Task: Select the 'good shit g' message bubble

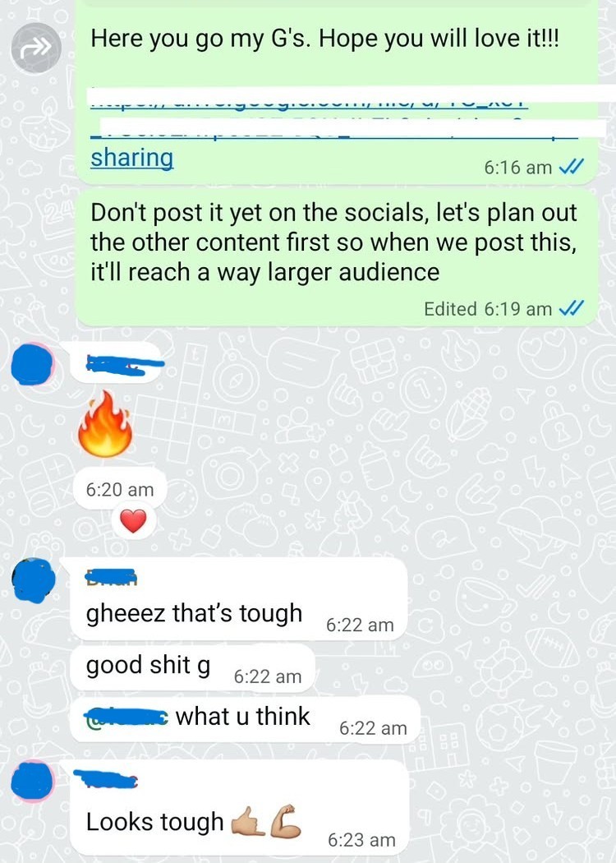Action: pyautogui.click(x=192, y=667)
